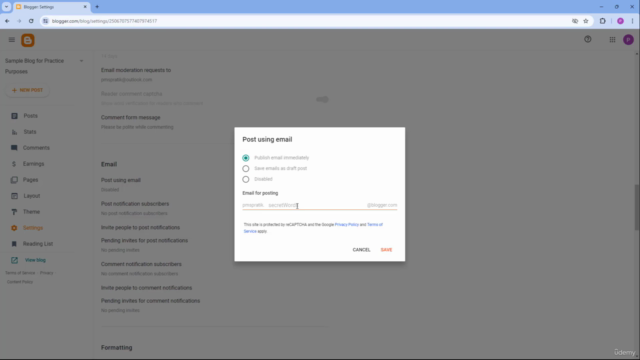Open Theme in the sidebar

point(31,212)
